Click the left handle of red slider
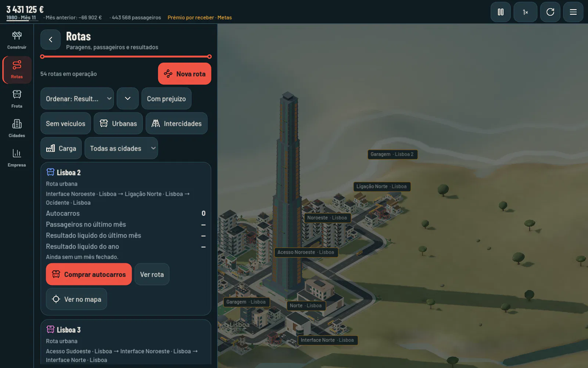The height and width of the screenshot is (368, 588). (43, 57)
